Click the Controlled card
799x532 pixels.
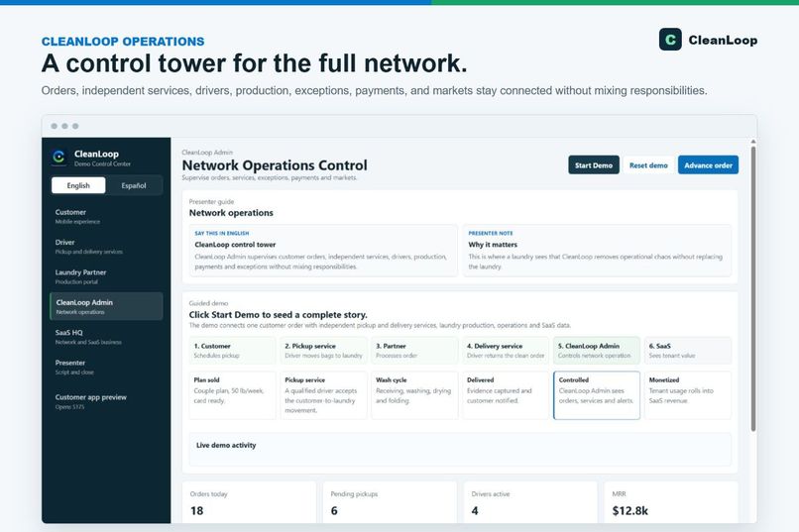point(597,395)
